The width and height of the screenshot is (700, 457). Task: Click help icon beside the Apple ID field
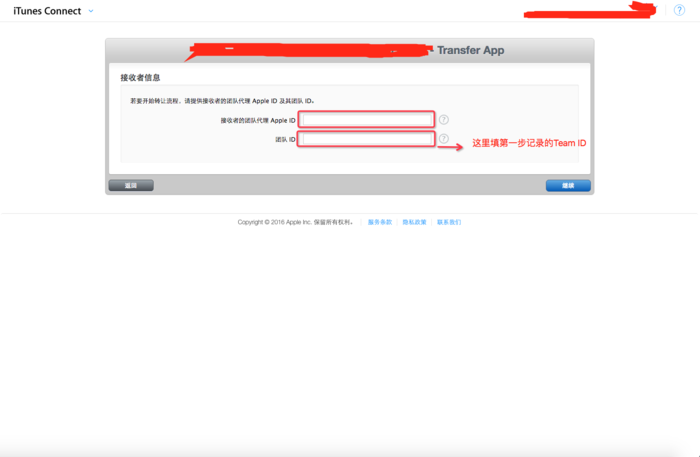click(x=443, y=119)
